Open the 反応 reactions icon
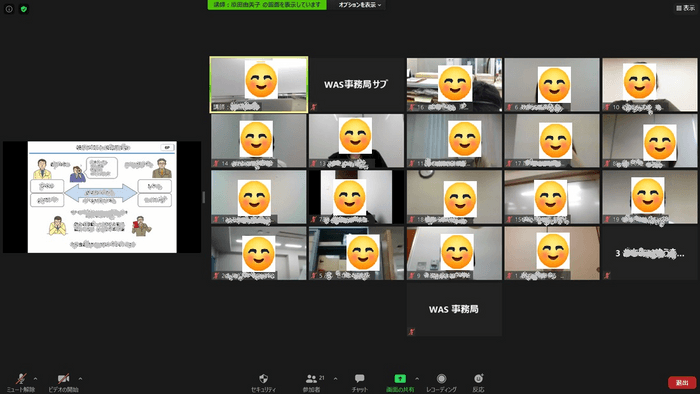The height and width of the screenshot is (394, 700). pyautogui.click(x=478, y=382)
